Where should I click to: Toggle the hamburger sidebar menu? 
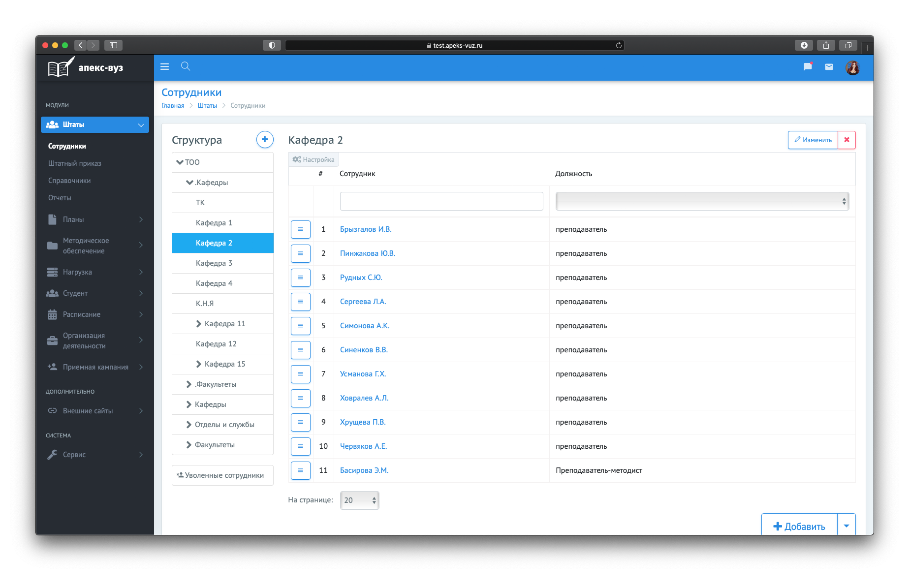(x=164, y=66)
